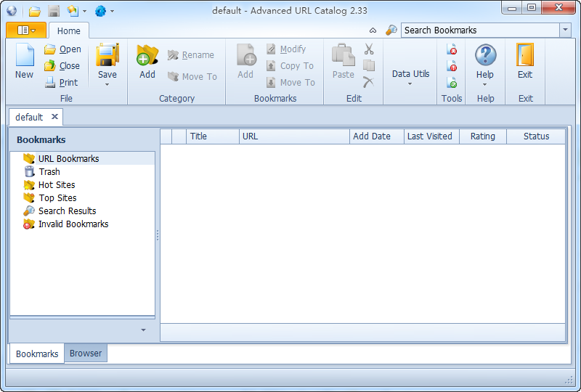This screenshot has height=392, width=581.
Task: Click the Close file button in ribbon
Action: tap(62, 65)
